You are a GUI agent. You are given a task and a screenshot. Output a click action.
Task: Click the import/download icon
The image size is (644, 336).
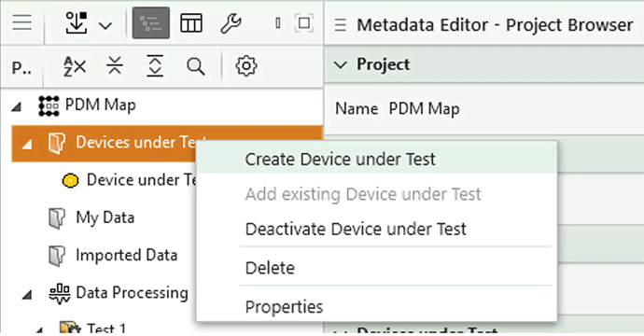(x=77, y=23)
